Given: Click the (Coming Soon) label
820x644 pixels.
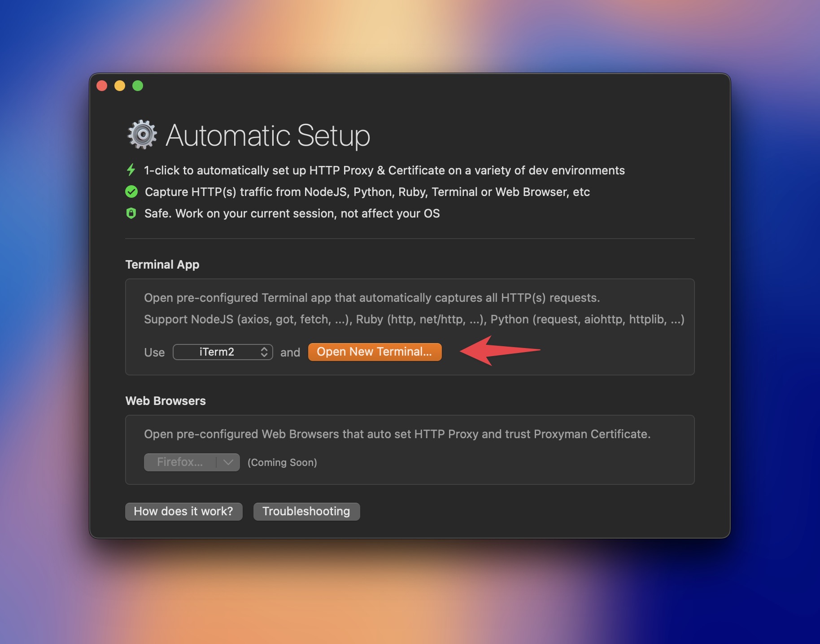Looking at the screenshot, I should pyautogui.click(x=282, y=462).
